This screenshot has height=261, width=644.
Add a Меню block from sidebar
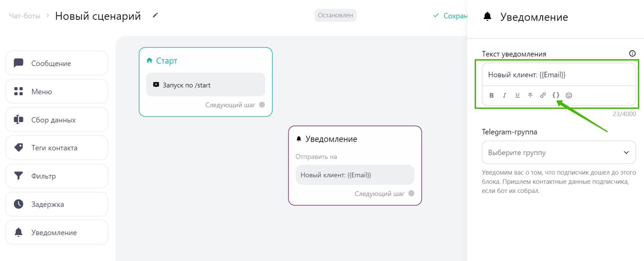coord(57,91)
